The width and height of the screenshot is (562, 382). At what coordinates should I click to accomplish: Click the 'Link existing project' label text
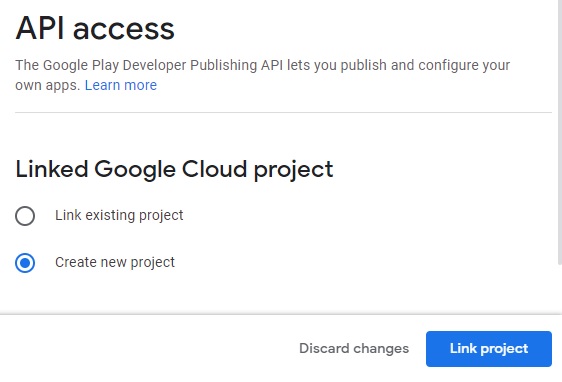119,215
